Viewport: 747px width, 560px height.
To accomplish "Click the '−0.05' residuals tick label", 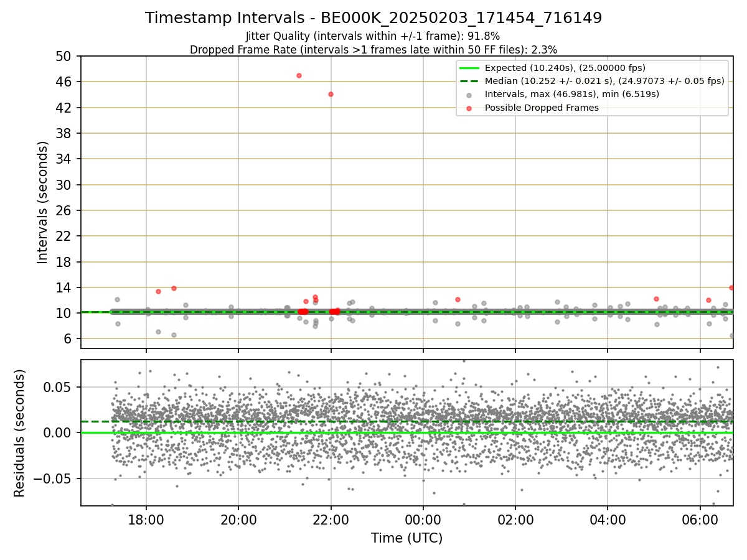I will tap(53, 478).
